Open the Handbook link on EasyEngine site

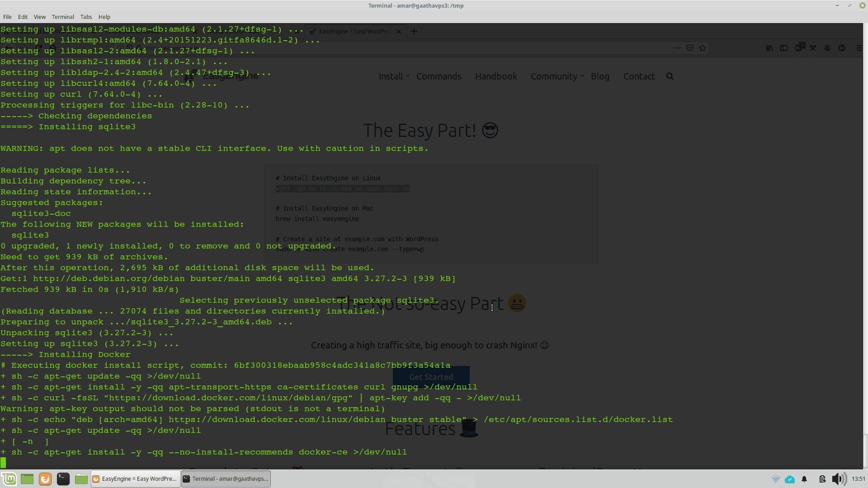(x=496, y=76)
